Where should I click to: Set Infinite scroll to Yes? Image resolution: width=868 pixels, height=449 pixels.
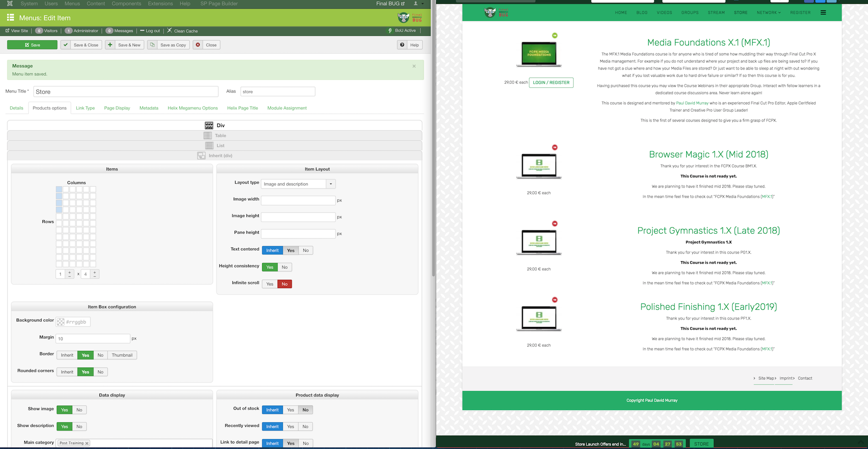click(270, 284)
